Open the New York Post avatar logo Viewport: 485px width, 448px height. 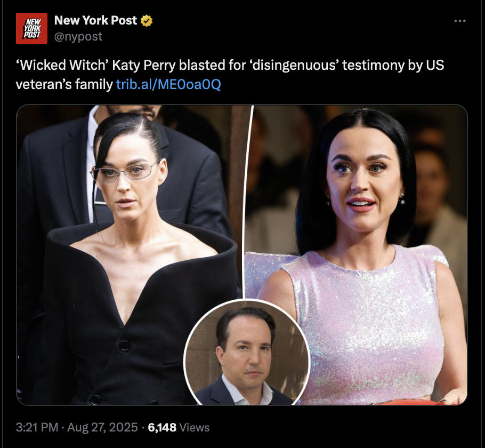31,28
